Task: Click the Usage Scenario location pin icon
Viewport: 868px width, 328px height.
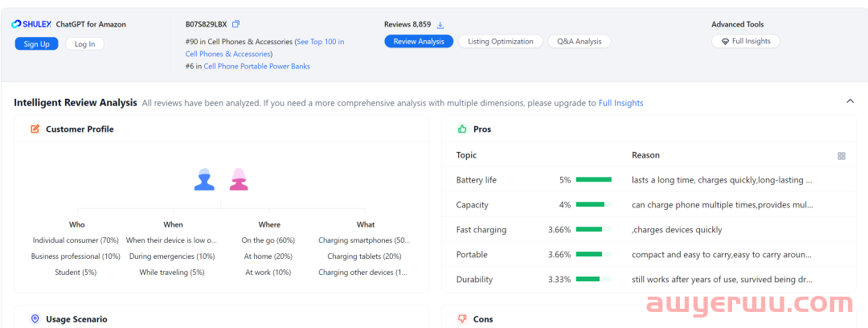Action: coord(35,318)
